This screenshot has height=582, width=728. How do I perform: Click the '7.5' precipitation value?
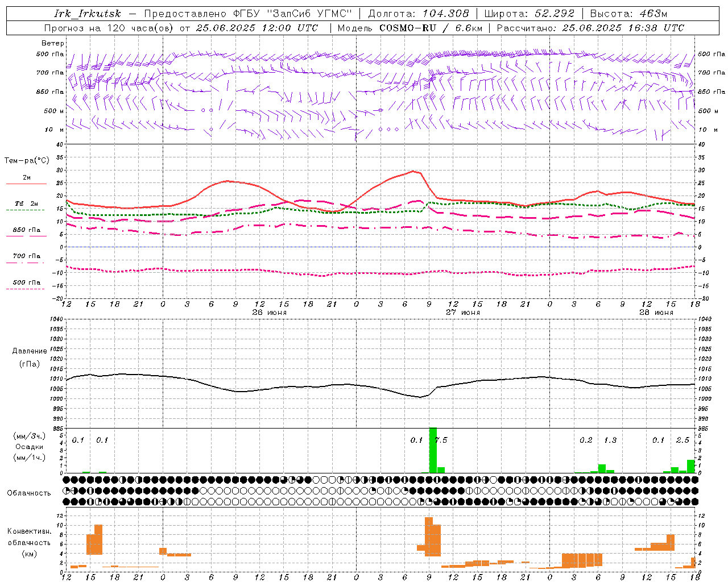(441, 440)
